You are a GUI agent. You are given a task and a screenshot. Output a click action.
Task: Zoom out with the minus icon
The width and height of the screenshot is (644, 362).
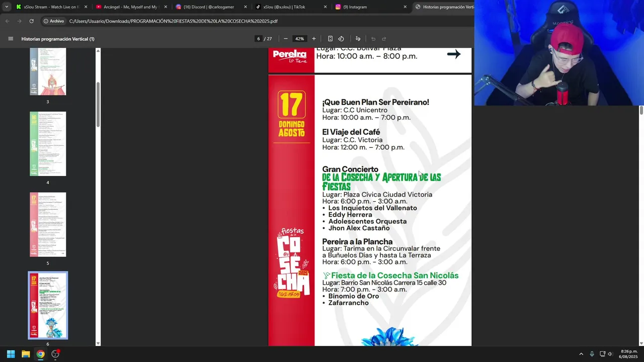click(x=286, y=39)
